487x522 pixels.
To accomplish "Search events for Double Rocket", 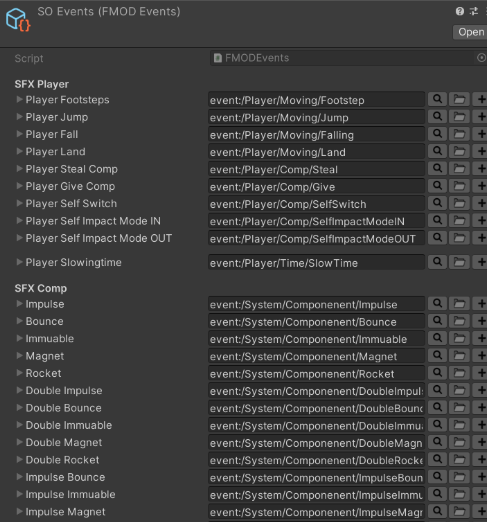I will coord(437,460).
